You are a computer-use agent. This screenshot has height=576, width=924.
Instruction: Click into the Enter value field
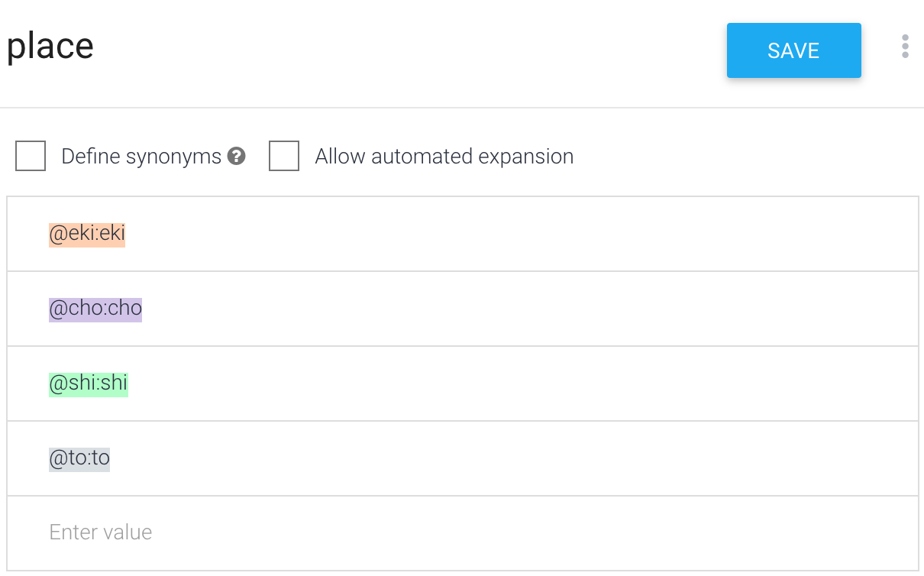click(x=463, y=532)
